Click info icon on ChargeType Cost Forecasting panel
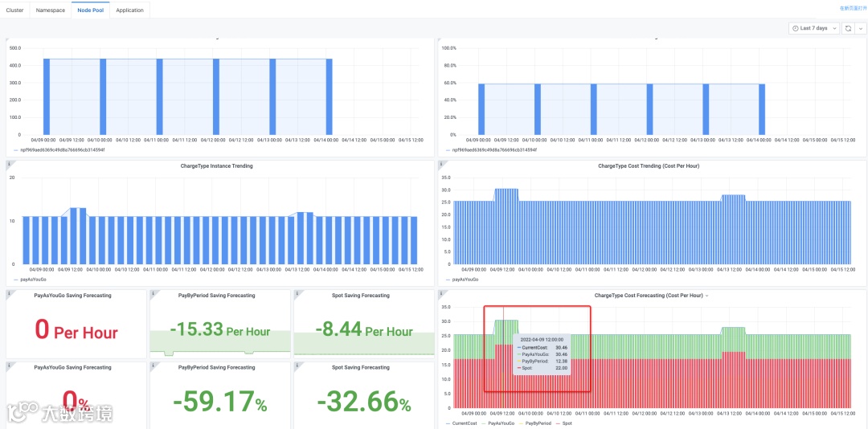 click(440, 292)
